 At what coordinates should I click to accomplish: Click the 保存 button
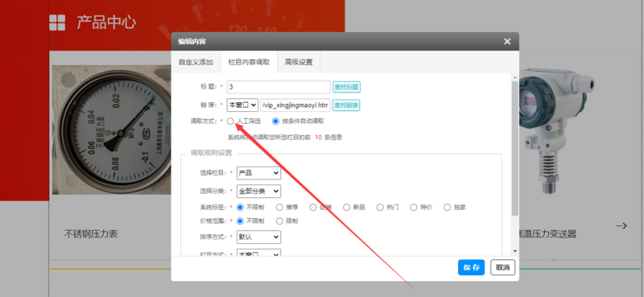coord(471,267)
